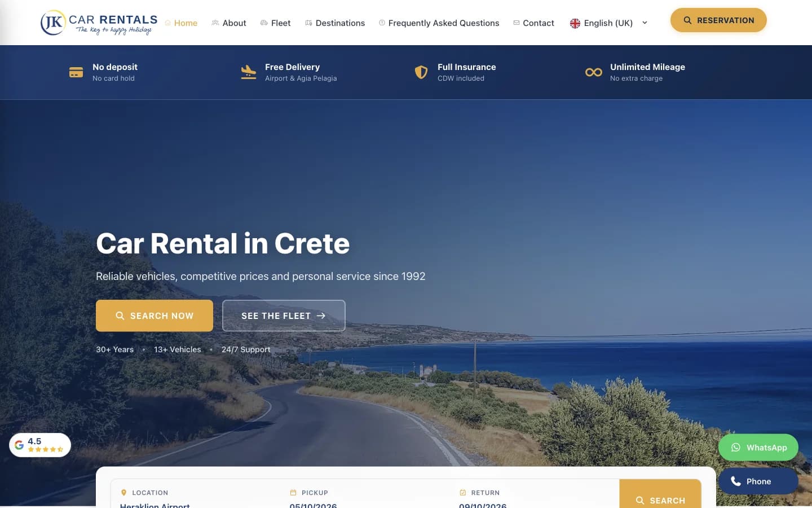Screen dimensions: 812x508
Task: Start a WhatsApp chat
Action: coord(758,448)
